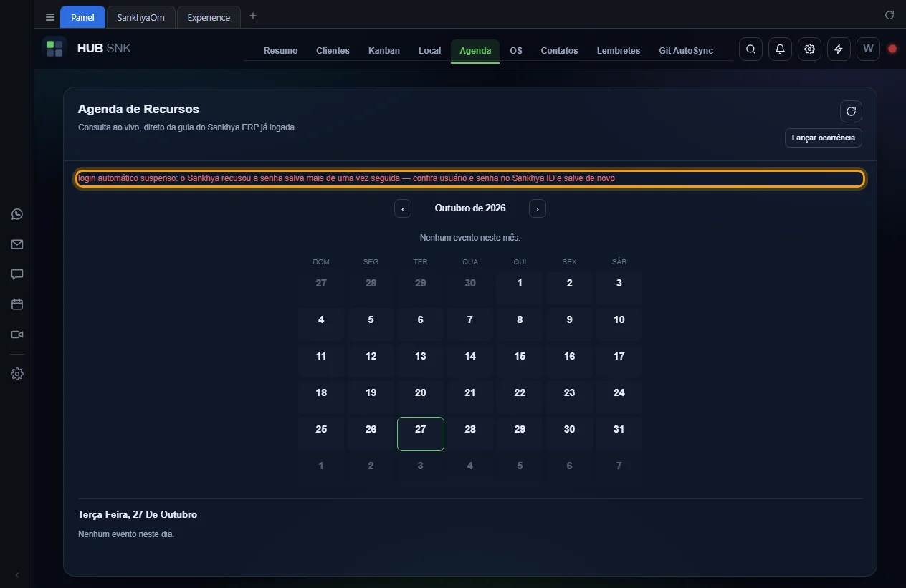The image size is (906, 588).
Task: Go to previous month with left chevron
Action: pos(403,208)
